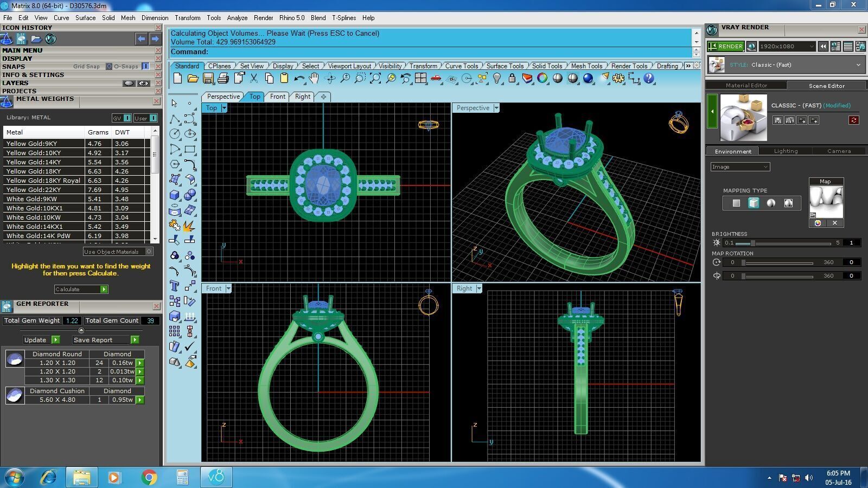Open the Right viewport dropdown arrow
Image resolution: width=868 pixels, height=488 pixels.
coord(479,288)
